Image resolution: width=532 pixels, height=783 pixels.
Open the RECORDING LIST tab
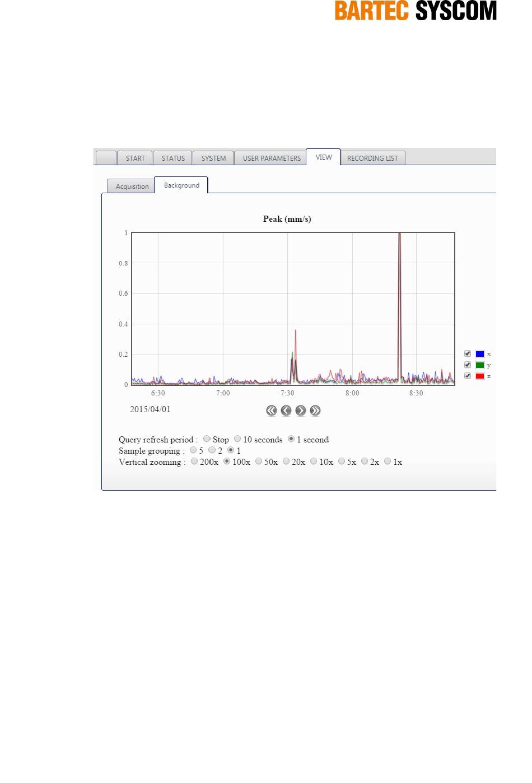(372, 158)
